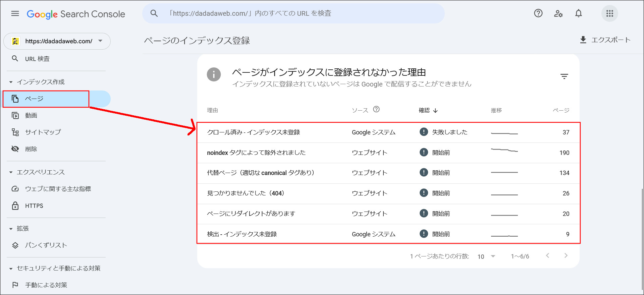Screen dimensions: 644x295
Task: Click the page vertical scrollbar
Action: tap(642, 239)
